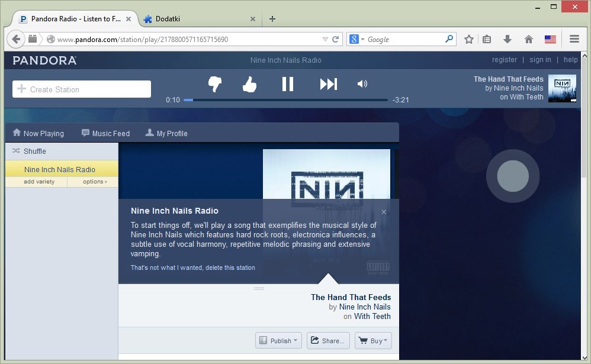Open the help link
The width and height of the screenshot is (591, 364).
pyautogui.click(x=571, y=60)
